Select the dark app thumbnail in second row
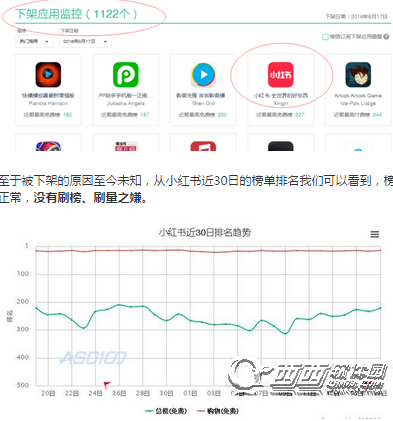The height and width of the screenshot is (421, 393). pos(281,146)
